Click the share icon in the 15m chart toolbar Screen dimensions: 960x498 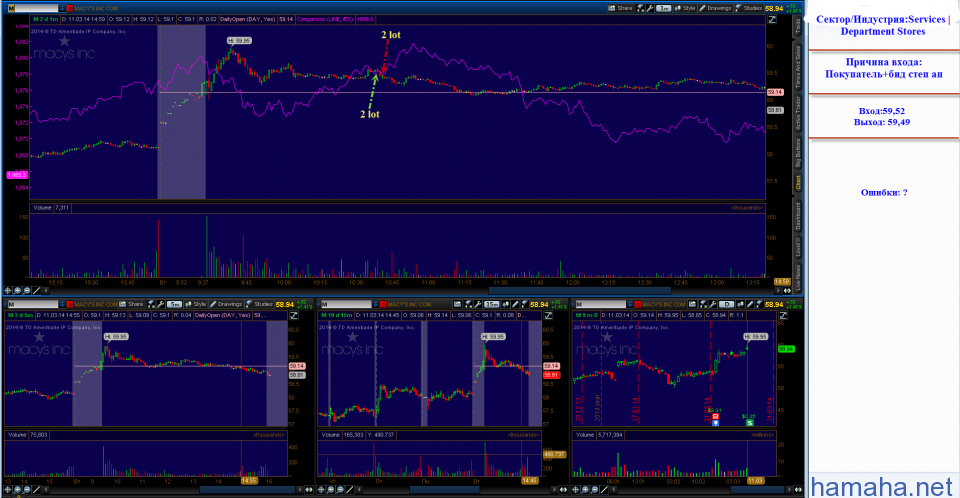point(458,304)
